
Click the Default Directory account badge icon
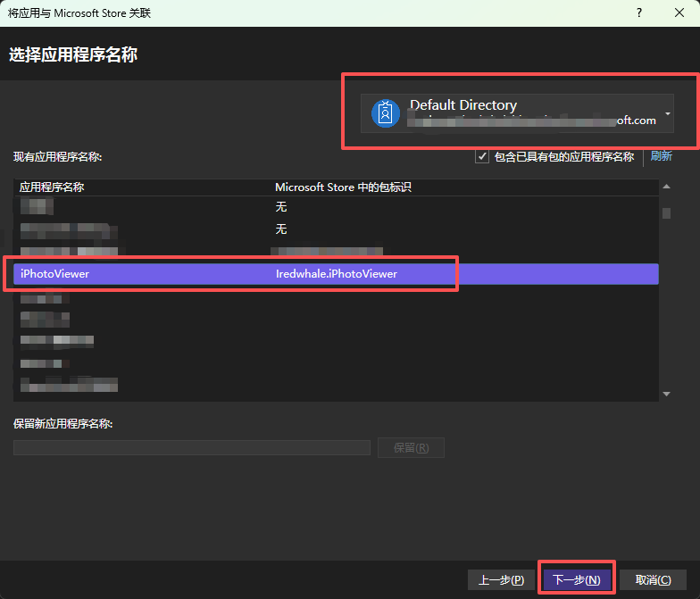click(x=386, y=113)
